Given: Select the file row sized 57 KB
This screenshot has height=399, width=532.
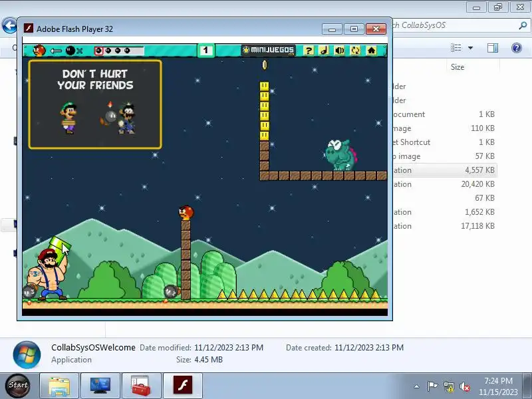Looking at the screenshot, I should click(444, 156).
